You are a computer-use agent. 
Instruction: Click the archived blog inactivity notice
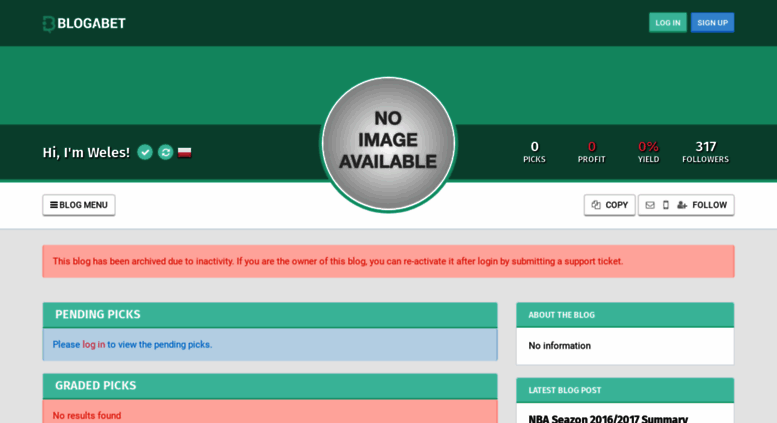pyautogui.click(x=388, y=261)
